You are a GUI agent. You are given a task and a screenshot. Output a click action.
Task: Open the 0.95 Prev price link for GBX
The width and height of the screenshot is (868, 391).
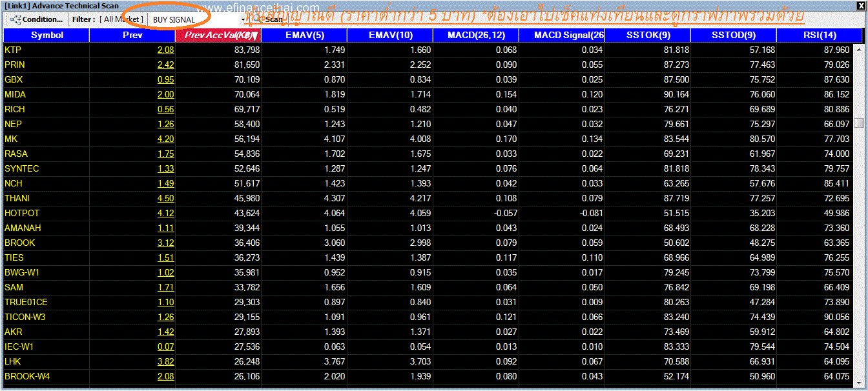point(165,79)
